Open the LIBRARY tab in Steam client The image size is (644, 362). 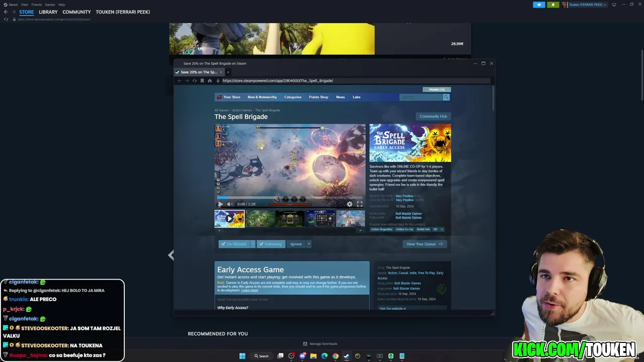click(x=48, y=12)
